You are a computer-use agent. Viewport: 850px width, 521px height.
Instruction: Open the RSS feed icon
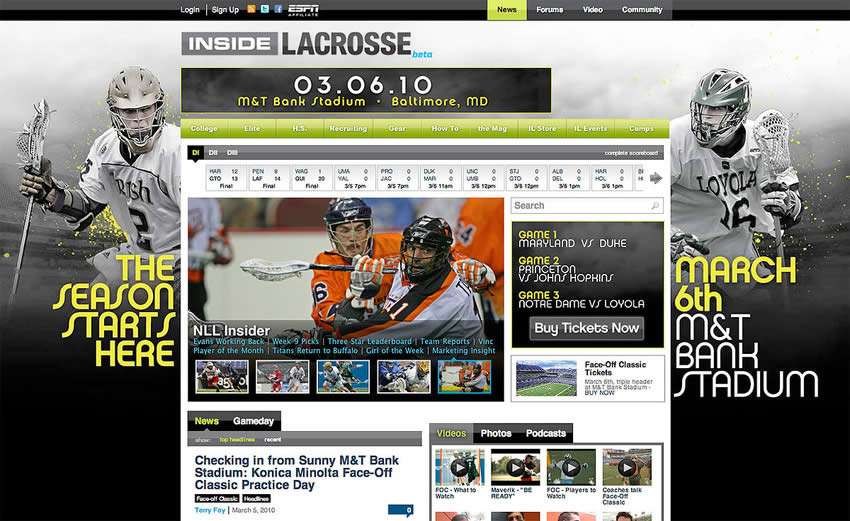tap(251, 9)
